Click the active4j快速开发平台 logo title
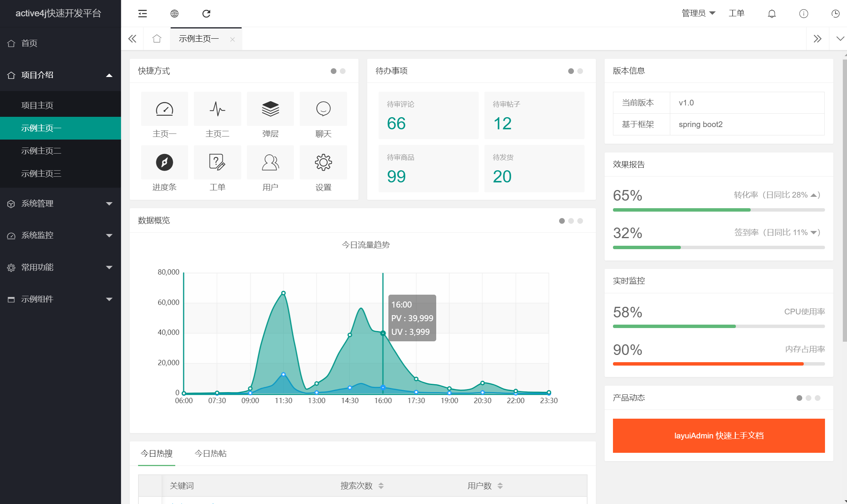Viewport: 847px width, 504px height. click(x=58, y=13)
